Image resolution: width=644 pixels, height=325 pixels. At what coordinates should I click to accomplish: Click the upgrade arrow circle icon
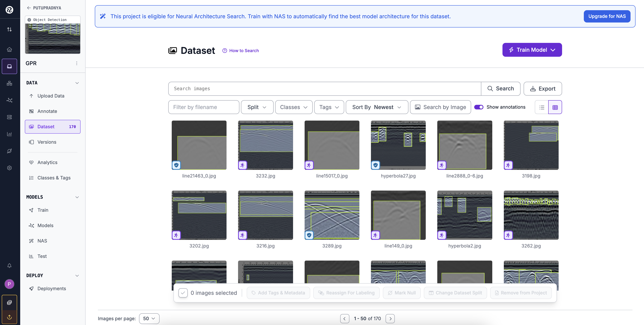tap(9, 317)
